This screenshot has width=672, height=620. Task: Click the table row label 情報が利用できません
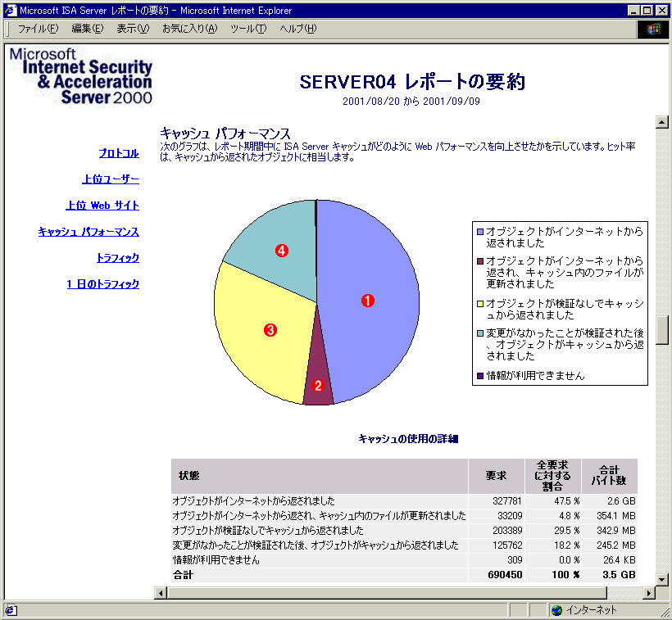216,560
